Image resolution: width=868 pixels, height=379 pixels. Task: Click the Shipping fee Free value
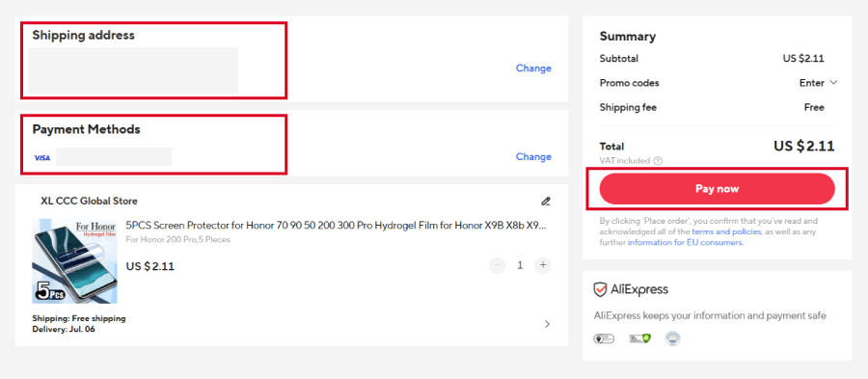tap(814, 107)
